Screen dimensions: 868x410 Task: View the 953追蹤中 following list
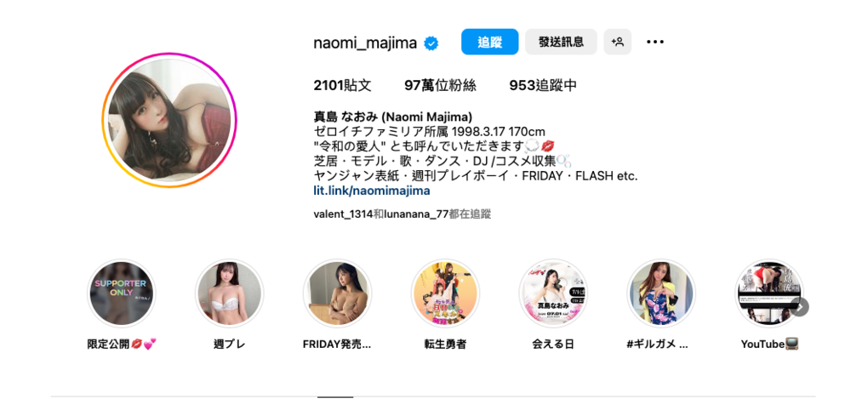coord(543,86)
